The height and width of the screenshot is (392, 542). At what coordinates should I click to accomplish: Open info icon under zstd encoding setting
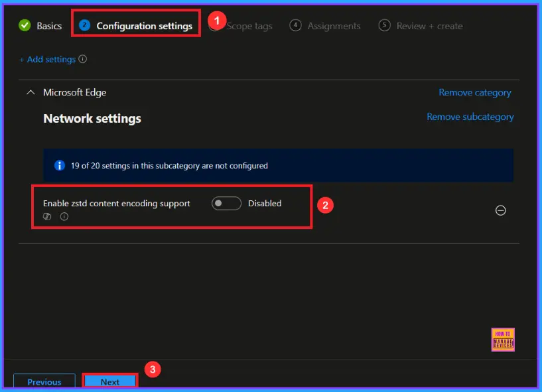click(x=64, y=216)
